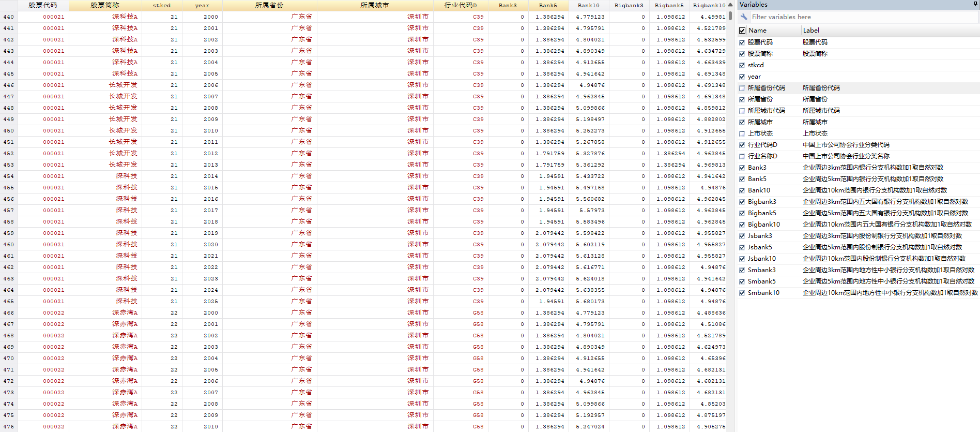The image size is (980, 432).
Task: Click the data grid scrollbar up arrow
Action: tap(730, 5)
